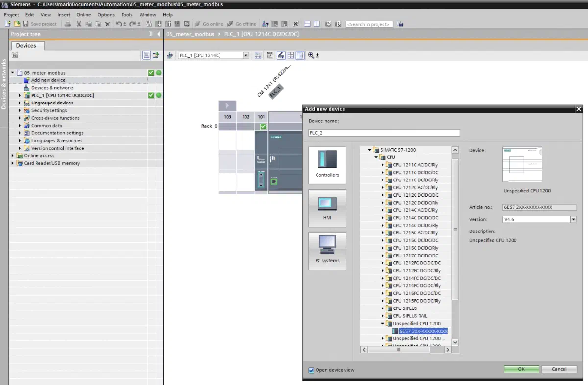Select the HMI device category
The height and width of the screenshot is (385, 588).
click(x=327, y=208)
